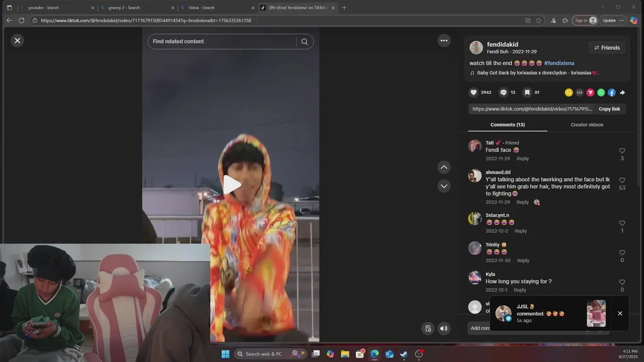Open the three-dot video options menu
644x362 pixels.
click(444, 41)
